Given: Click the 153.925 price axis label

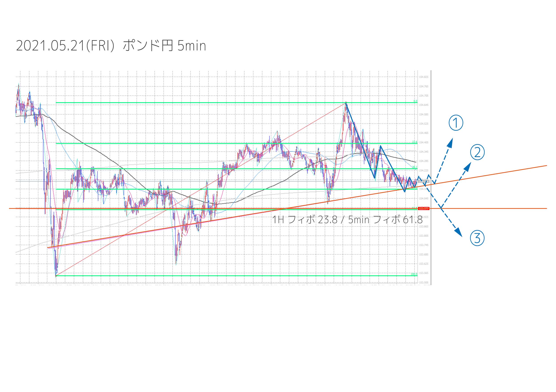Looking at the screenshot, I should click(424, 217).
